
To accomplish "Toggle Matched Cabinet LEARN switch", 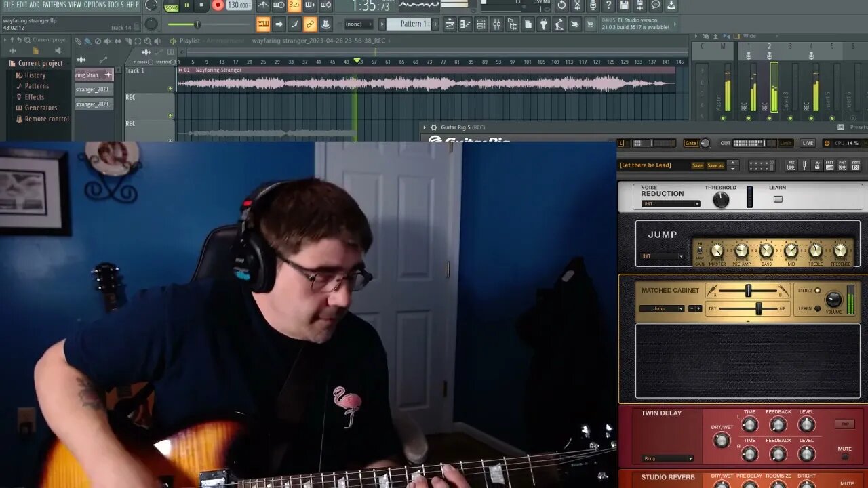I will (817, 309).
